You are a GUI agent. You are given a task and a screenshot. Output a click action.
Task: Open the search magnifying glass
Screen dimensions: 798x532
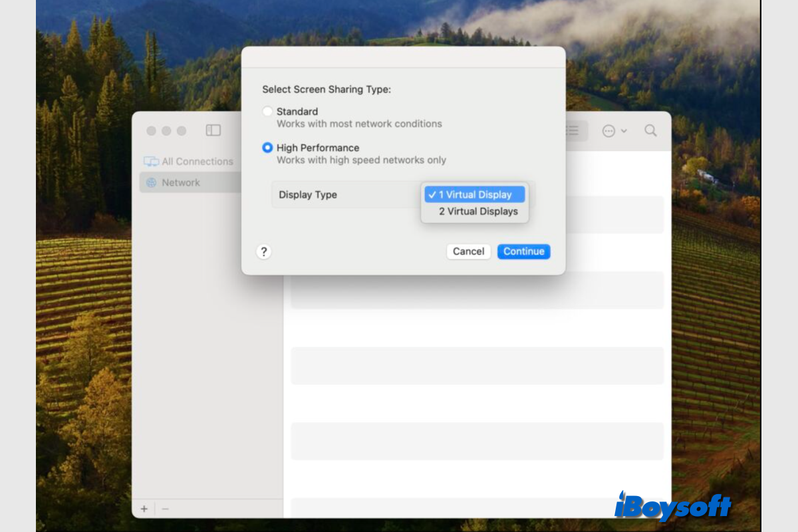(650, 130)
